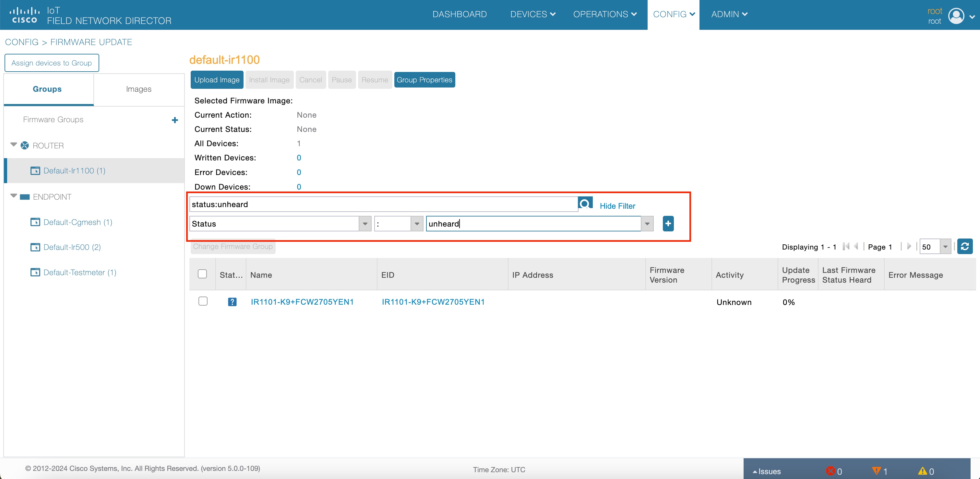Image resolution: width=980 pixels, height=479 pixels.
Task: Click the Default-Ir500 group icon
Action: click(x=35, y=247)
